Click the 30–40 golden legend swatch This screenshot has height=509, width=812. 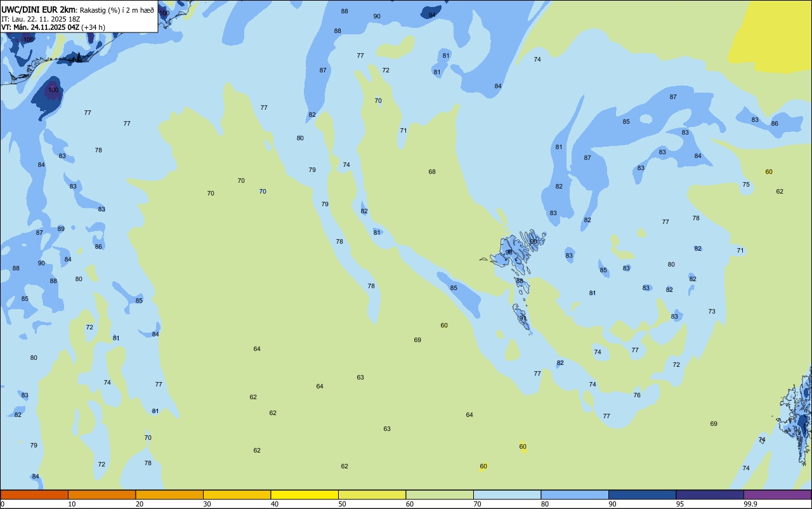237,494
